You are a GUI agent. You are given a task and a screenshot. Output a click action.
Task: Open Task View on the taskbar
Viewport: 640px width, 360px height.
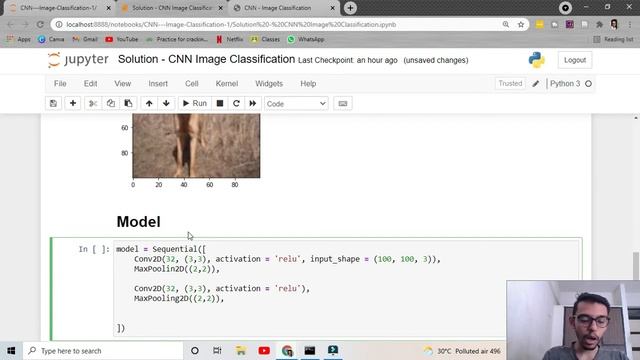pyautogui.click(x=217, y=351)
